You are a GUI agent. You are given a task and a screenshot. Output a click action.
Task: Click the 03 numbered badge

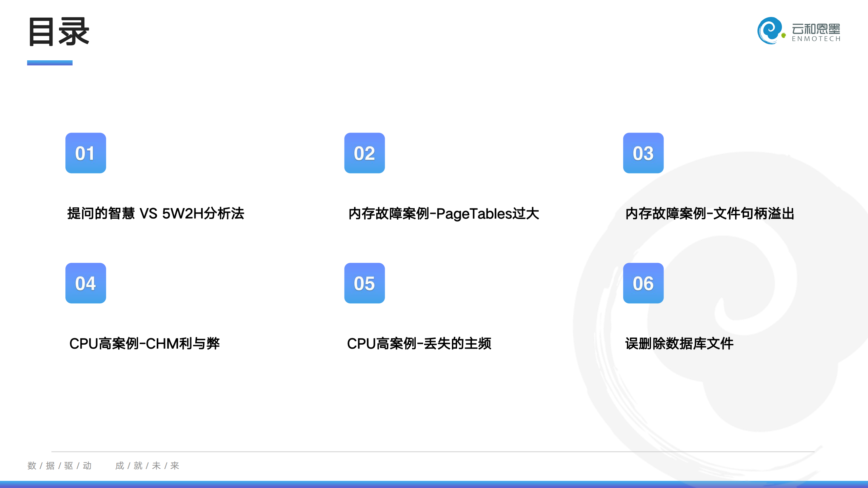(643, 153)
